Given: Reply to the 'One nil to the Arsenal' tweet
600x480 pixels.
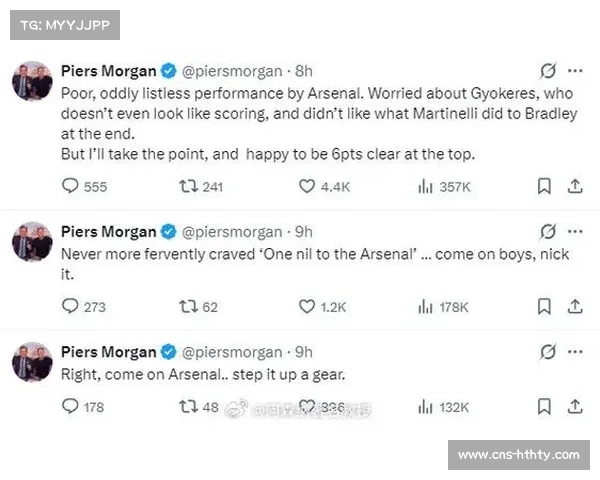Looking at the screenshot, I should [x=70, y=306].
